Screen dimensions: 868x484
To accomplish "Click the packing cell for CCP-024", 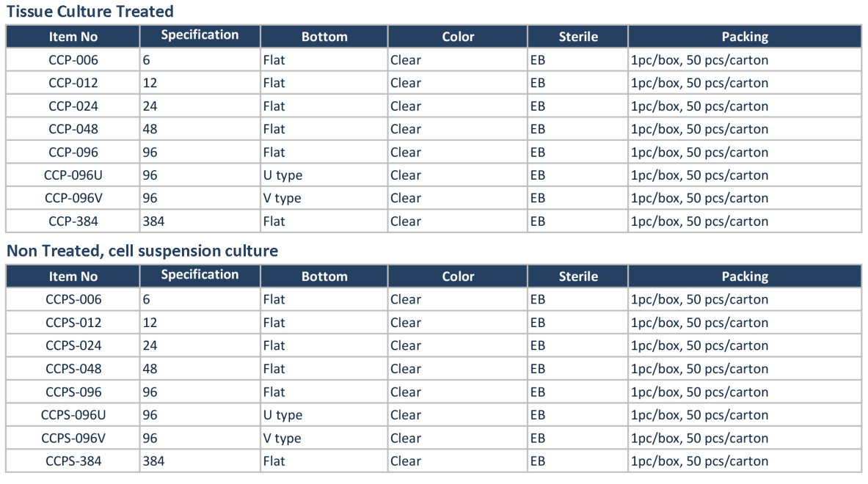I will click(x=745, y=106).
